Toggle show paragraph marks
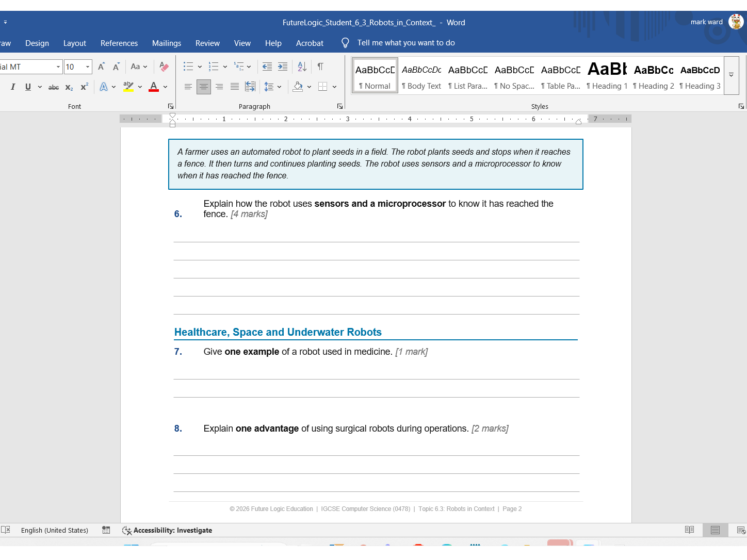The image size is (747, 560). click(320, 67)
